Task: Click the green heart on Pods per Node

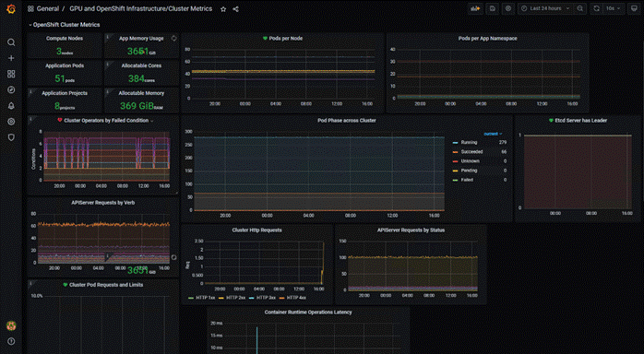Action: click(265, 38)
